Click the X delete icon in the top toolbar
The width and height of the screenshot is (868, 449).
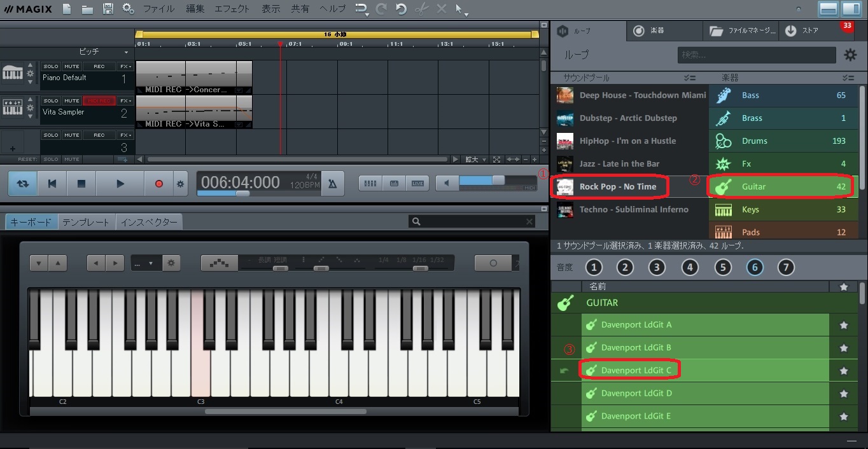click(x=441, y=9)
